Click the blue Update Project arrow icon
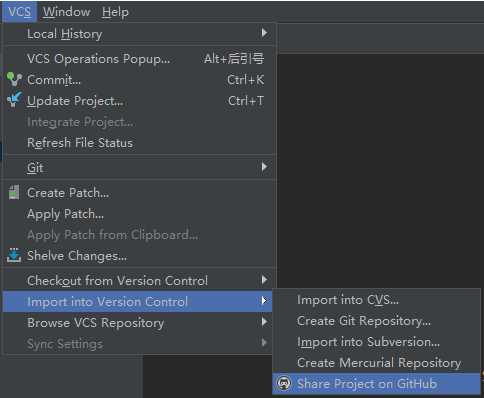Image resolution: width=484 pixels, height=398 pixels. [14, 100]
